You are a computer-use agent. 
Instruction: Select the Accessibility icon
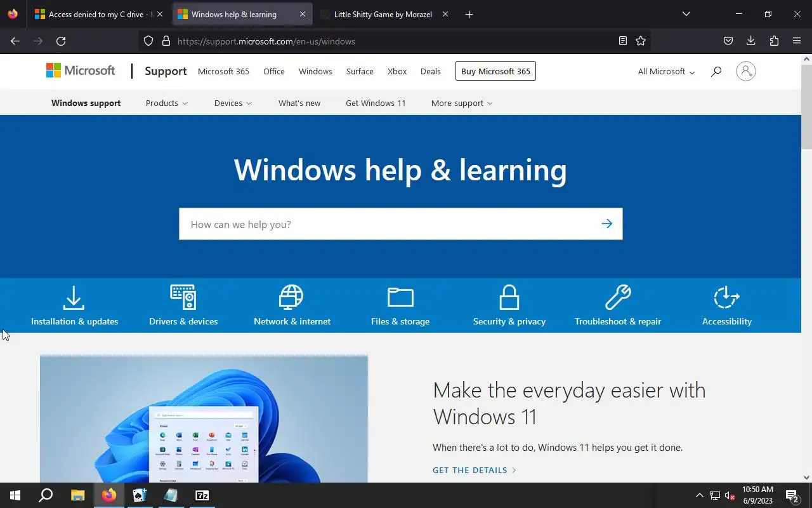coord(726,297)
